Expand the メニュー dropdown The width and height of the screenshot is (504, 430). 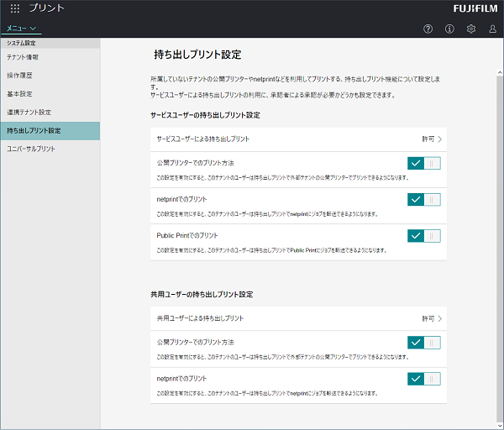(x=21, y=29)
